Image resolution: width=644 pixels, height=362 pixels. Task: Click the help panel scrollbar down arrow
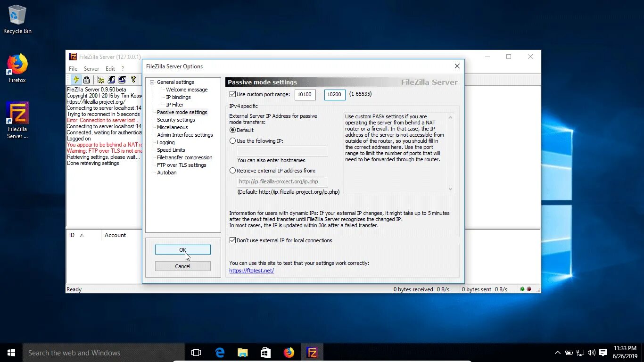tap(450, 188)
